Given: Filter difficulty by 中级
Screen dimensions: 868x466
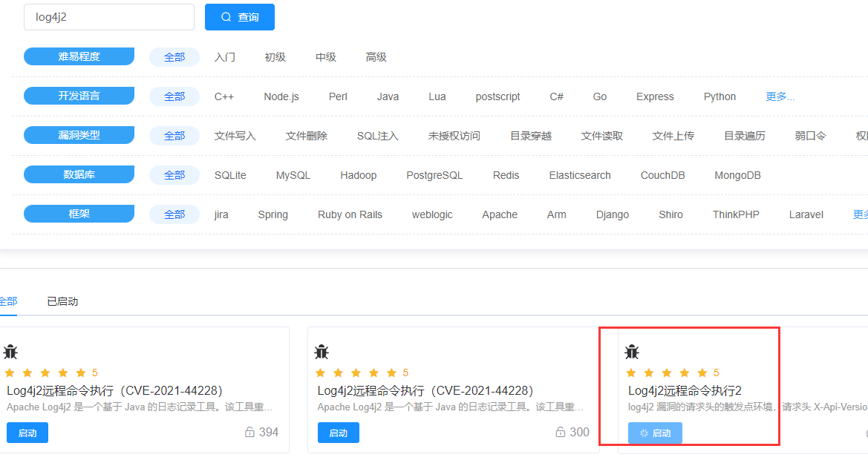Looking at the screenshot, I should tap(325, 57).
